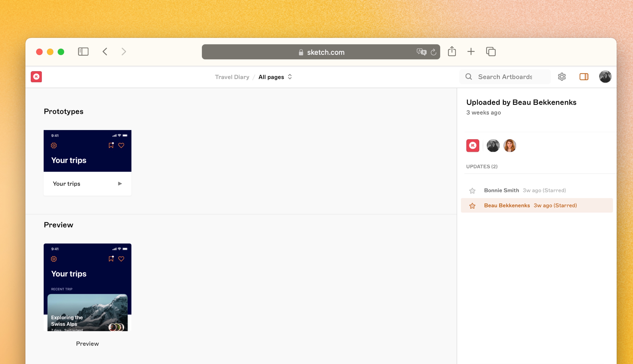Expand the All pages dropdown
633x364 pixels.
tap(275, 77)
